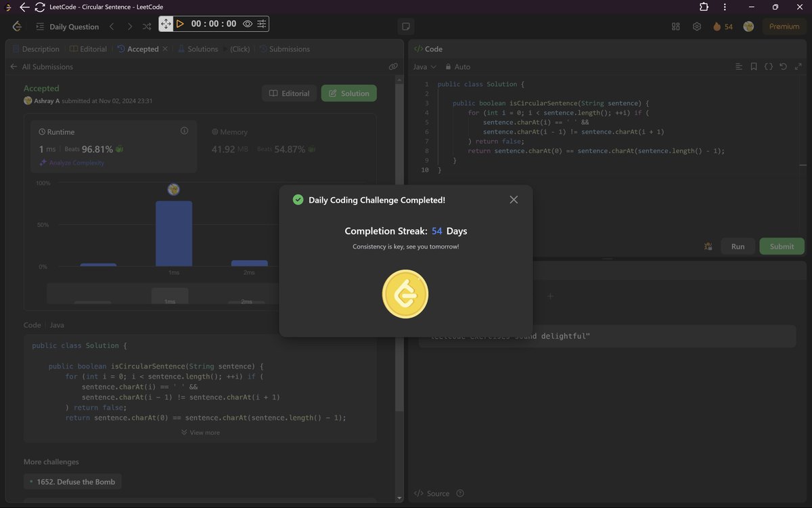This screenshot has width=812, height=508.
Task: Click the LeetCode logo home icon
Action: tap(17, 26)
